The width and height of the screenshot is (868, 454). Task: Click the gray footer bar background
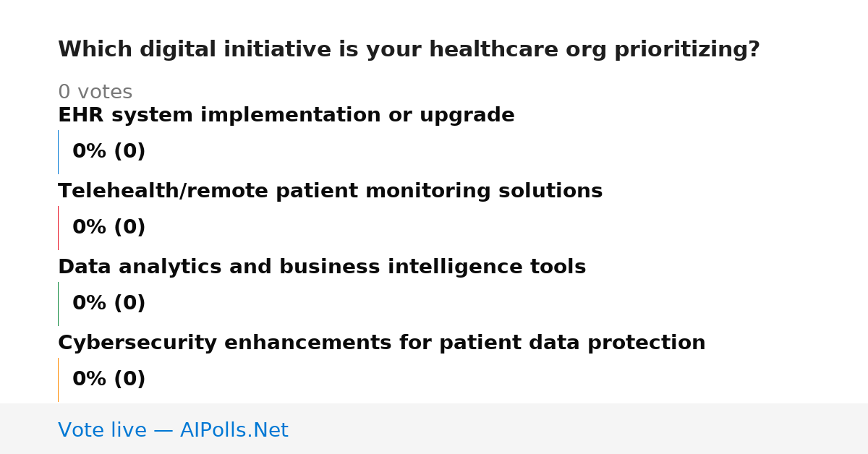pyautogui.click(x=579, y=429)
